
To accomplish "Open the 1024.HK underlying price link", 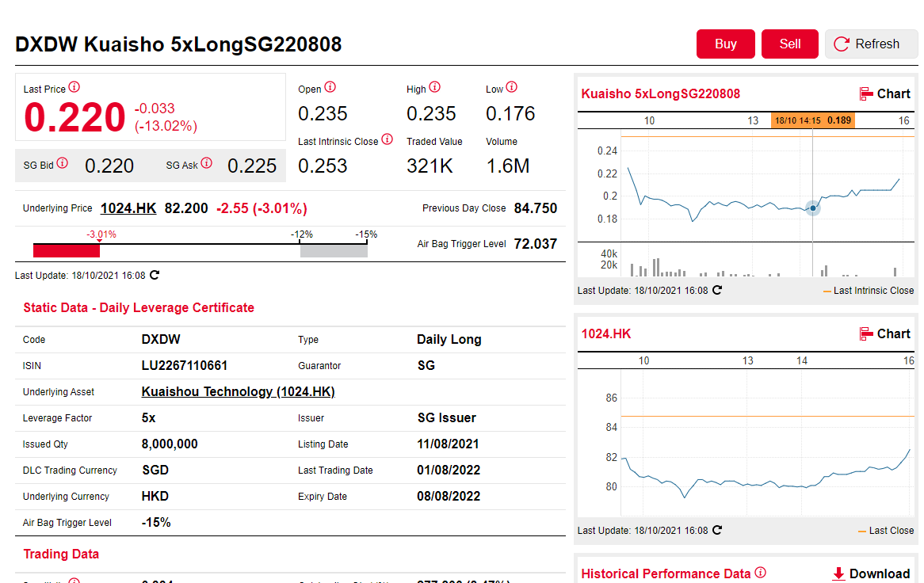I will 128,208.
